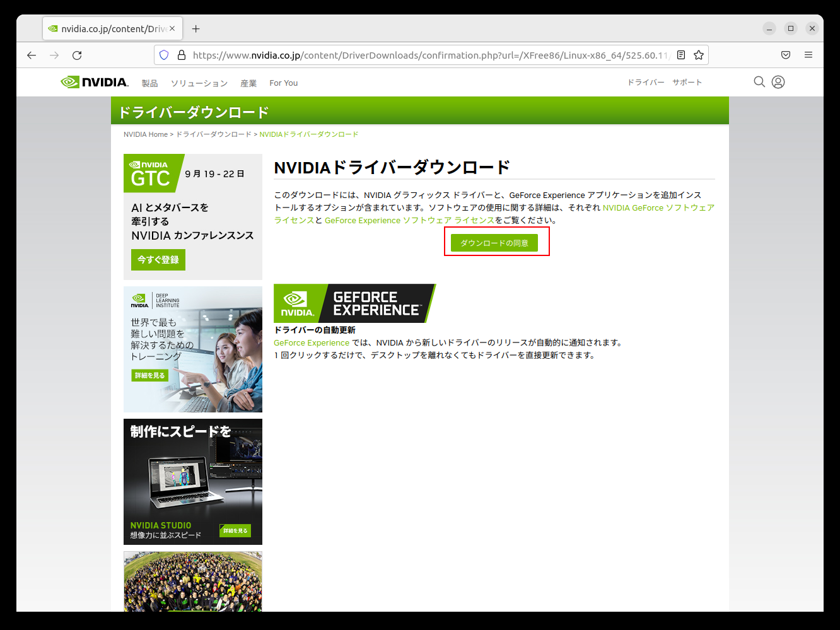Minimize the Firefox window
Viewport: 840px width, 630px height.
point(769,28)
